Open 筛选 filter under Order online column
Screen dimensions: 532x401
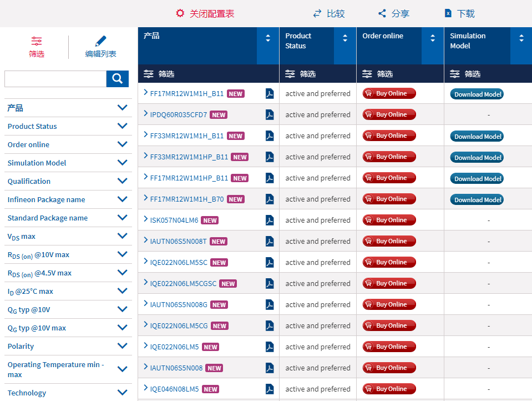click(x=377, y=74)
